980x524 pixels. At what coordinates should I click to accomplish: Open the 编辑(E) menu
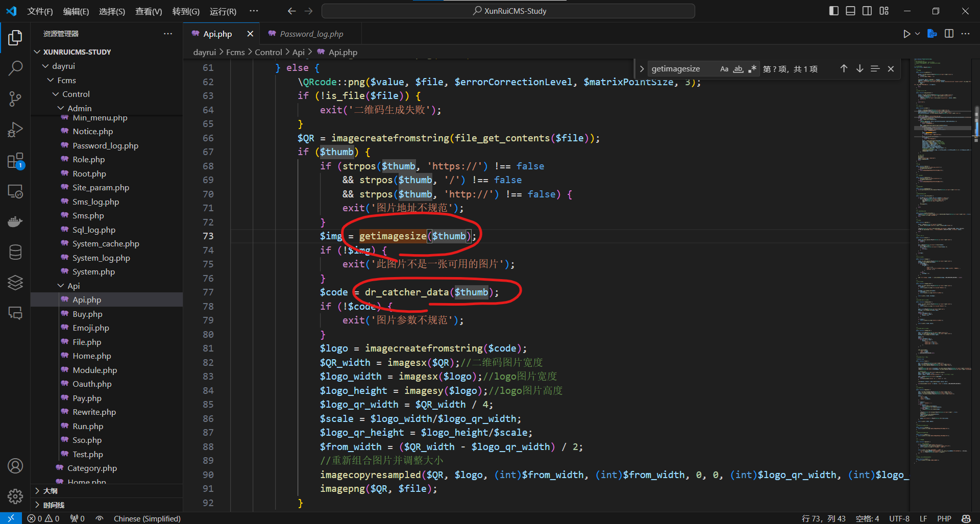click(76, 11)
